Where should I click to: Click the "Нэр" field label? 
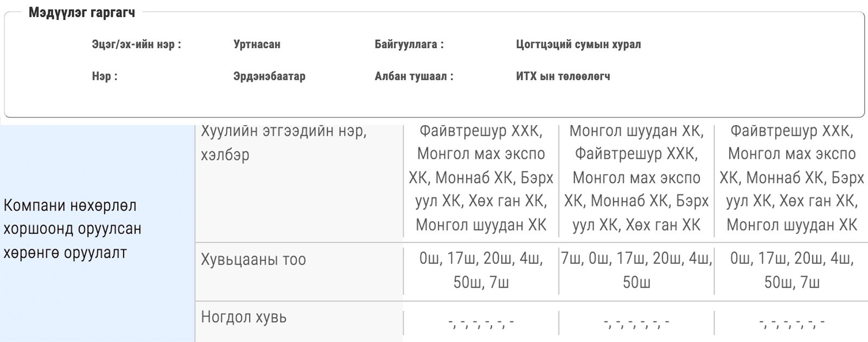(x=105, y=76)
